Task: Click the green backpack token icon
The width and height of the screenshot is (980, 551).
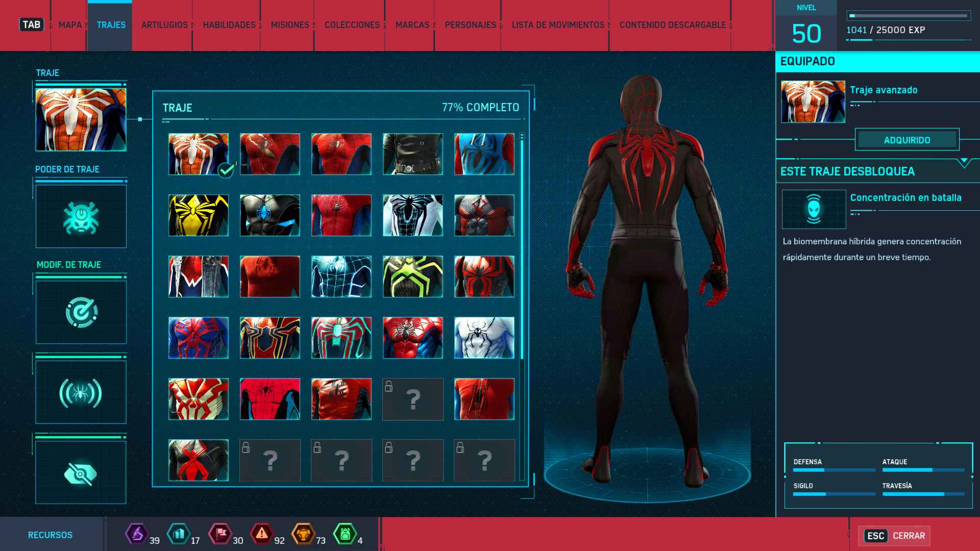Action: click(345, 534)
